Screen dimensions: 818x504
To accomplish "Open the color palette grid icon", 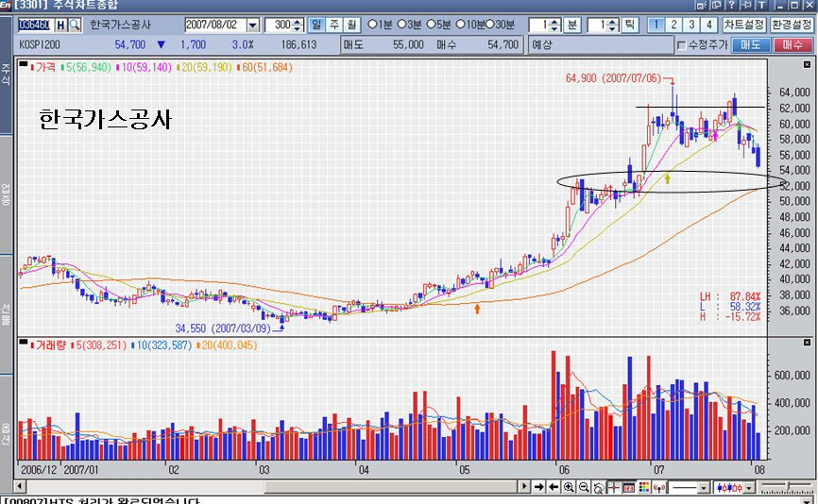I will [644, 487].
